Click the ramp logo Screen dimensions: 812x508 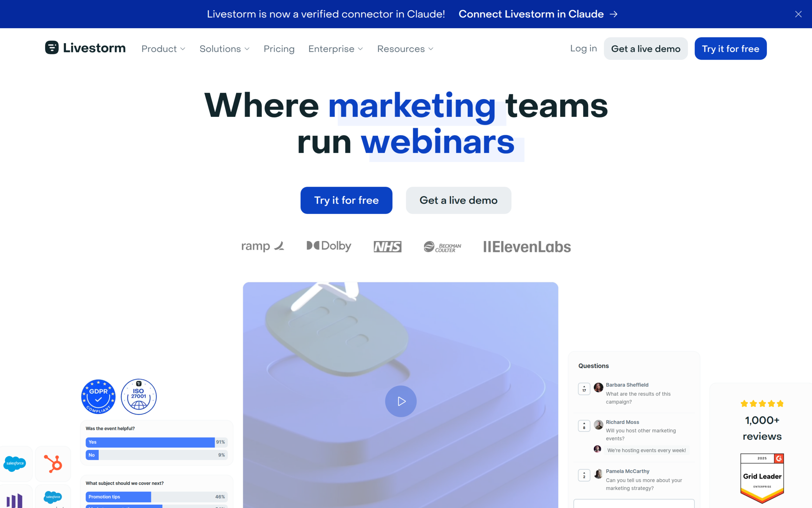click(x=263, y=246)
